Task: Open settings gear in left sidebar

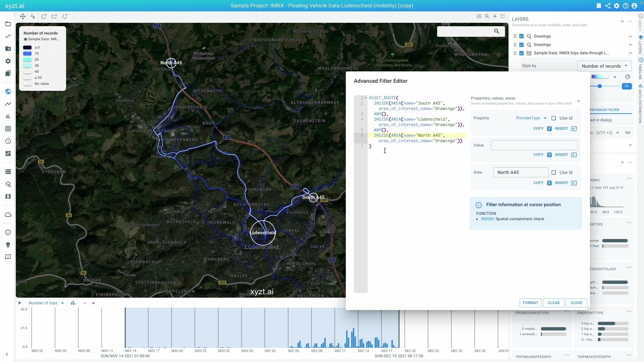Action: pyautogui.click(x=8, y=61)
